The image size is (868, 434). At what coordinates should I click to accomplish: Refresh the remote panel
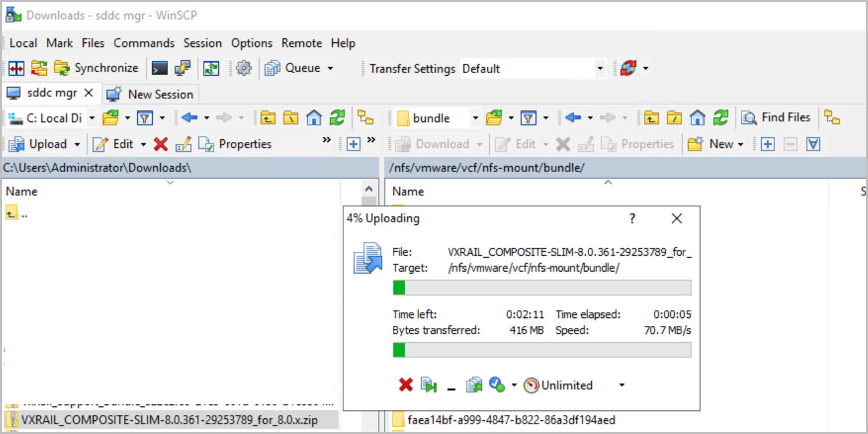tap(721, 118)
